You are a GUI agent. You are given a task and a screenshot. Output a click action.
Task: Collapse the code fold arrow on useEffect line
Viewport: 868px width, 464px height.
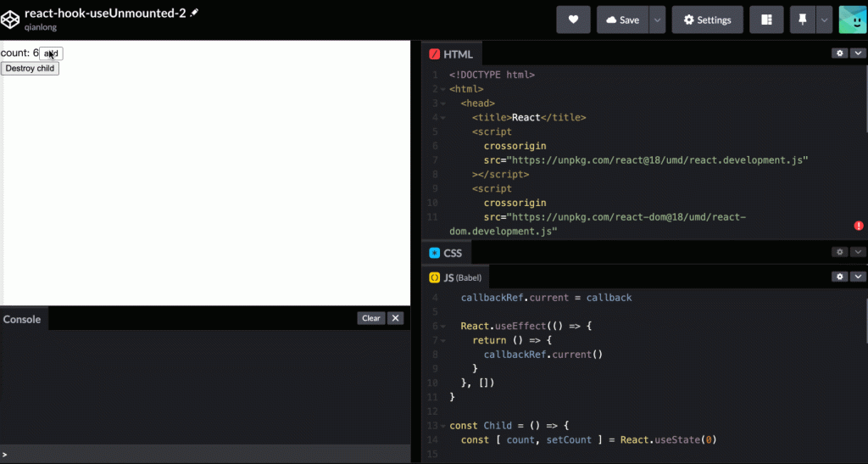pos(442,326)
